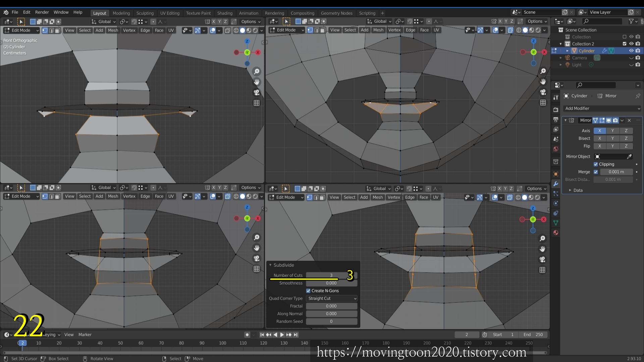This screenshot has width=644, height=362.
Task: Open Keying dropdown in timeline
Action: click(x=52, y=335)
